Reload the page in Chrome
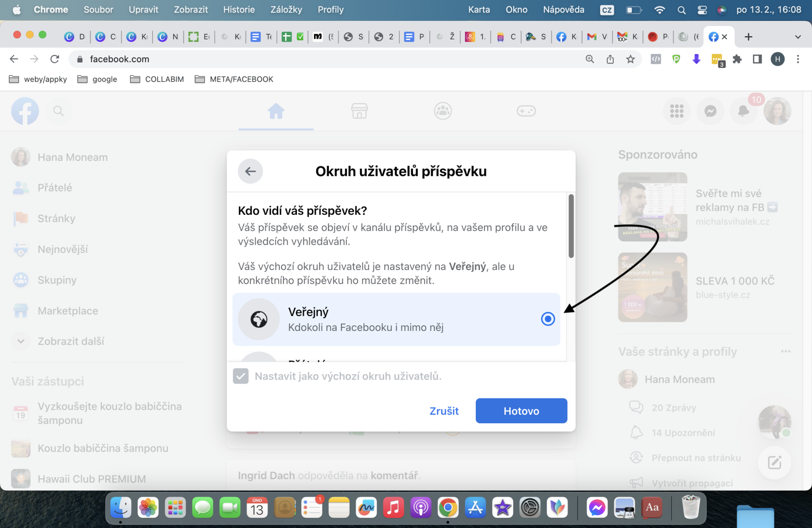The image size is (812, 528). 55,59
